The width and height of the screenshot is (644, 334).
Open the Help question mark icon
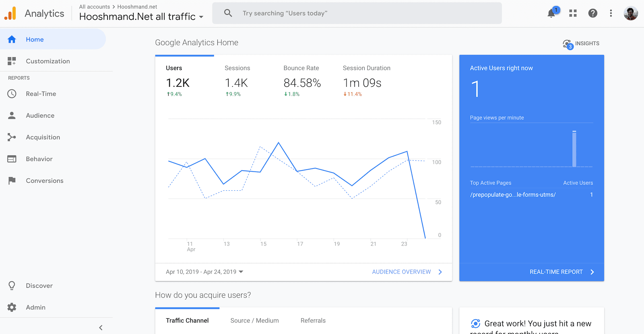(592, 13)
